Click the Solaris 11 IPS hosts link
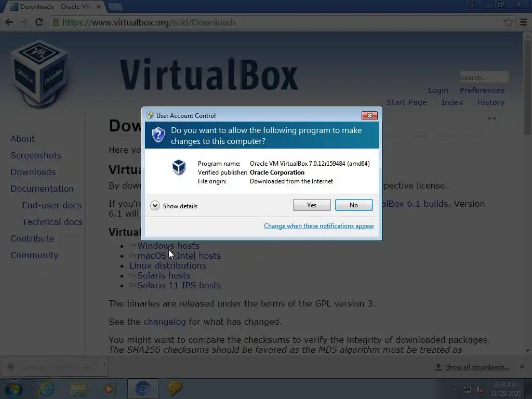532x399 pixels. pos(179,285)
